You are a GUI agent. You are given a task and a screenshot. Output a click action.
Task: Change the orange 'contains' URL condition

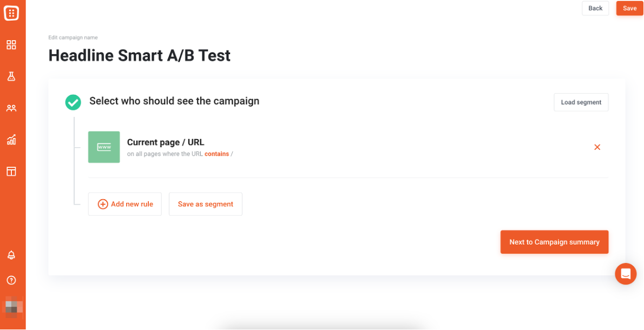click(216, 154)
